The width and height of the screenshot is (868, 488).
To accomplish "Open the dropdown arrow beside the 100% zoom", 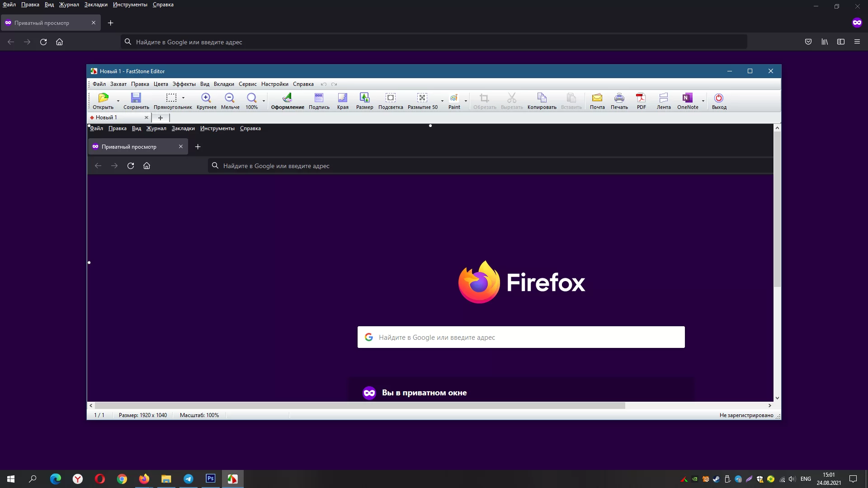I will pyautogui.click(x=264, y=101).
